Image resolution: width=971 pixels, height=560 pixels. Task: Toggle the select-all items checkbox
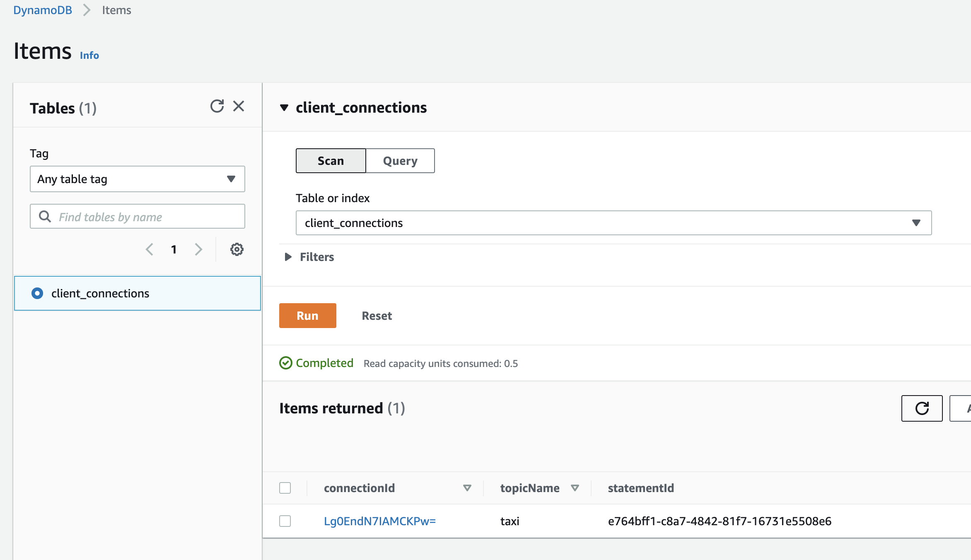pyautogui.click(x=285, y=488)
